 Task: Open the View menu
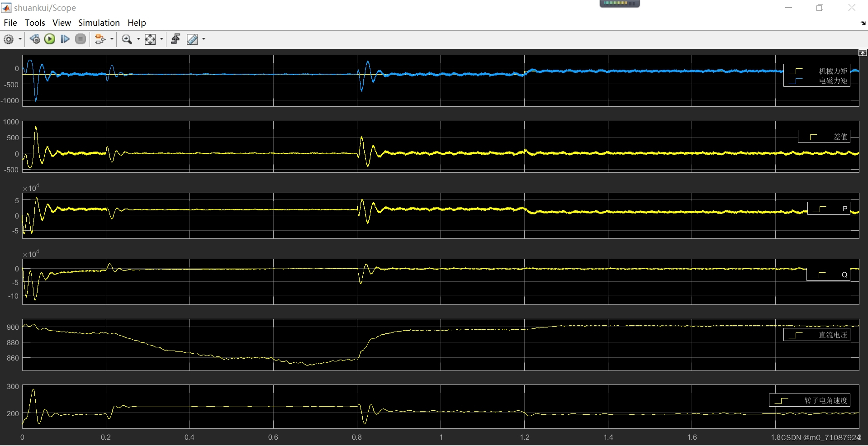pyautogui.click(x=62, y=23)
